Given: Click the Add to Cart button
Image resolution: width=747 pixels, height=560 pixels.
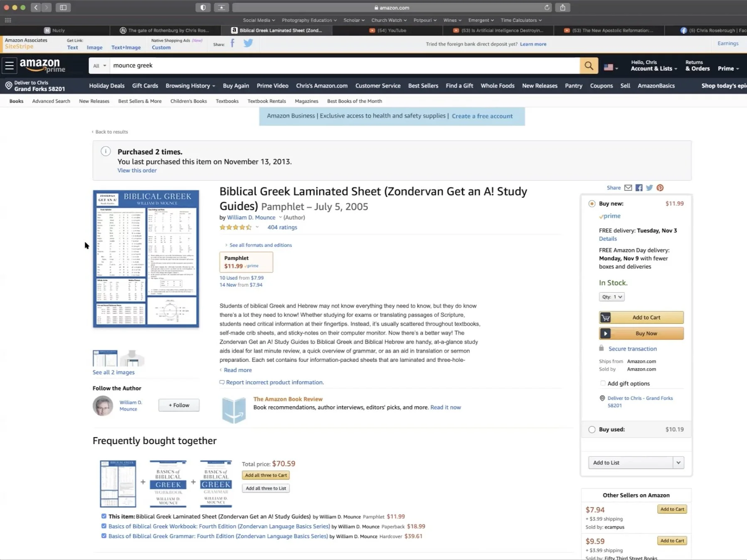Looking at the screenshot, I should tap(641, 317).
